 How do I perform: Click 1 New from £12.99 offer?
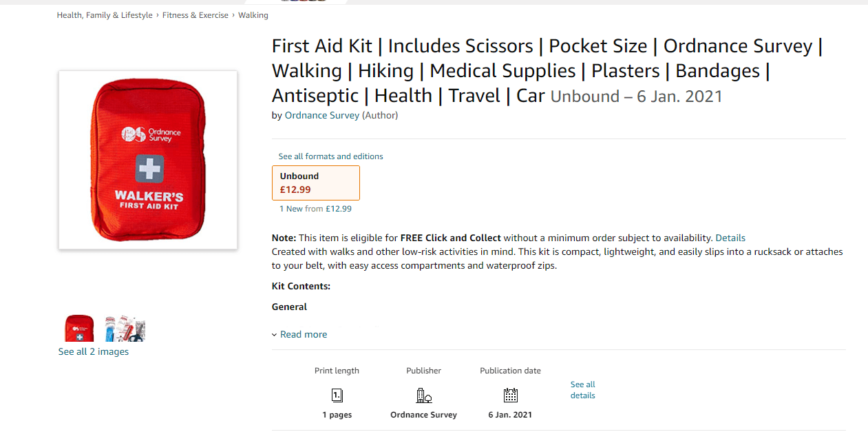(315, 208)
